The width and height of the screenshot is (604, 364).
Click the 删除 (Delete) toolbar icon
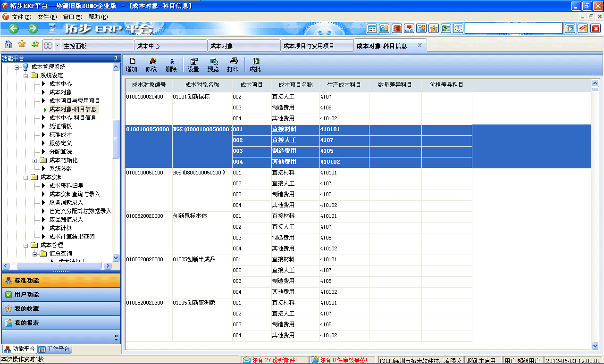171,64
